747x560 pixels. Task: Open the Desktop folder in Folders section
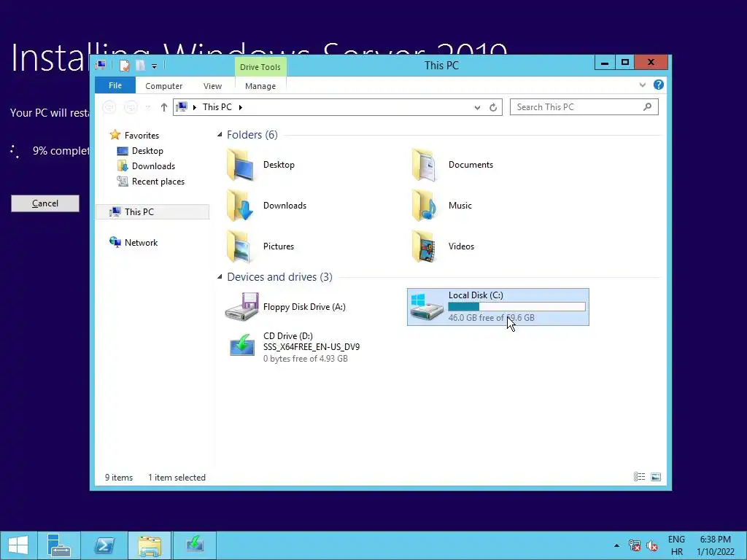point(241,165)
